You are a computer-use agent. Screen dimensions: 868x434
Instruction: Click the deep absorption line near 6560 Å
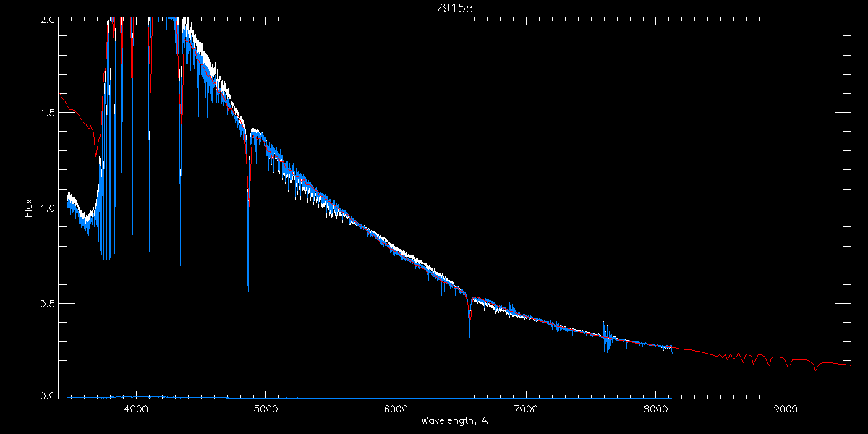point(469,325)
